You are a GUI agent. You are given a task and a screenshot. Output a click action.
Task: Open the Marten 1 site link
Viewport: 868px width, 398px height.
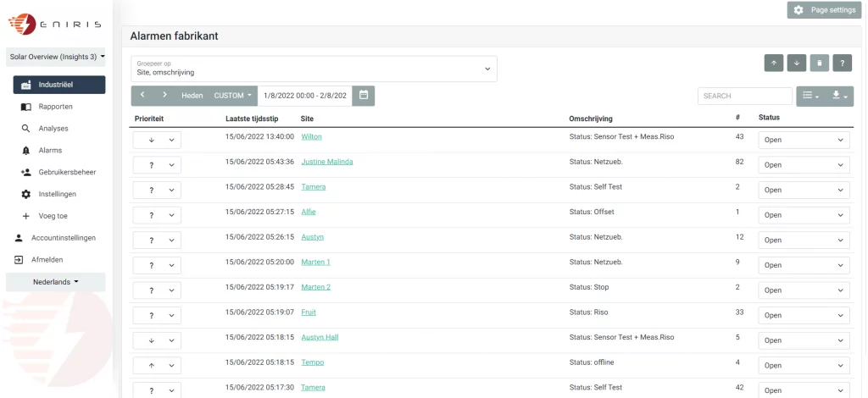(x=315, y=262)
